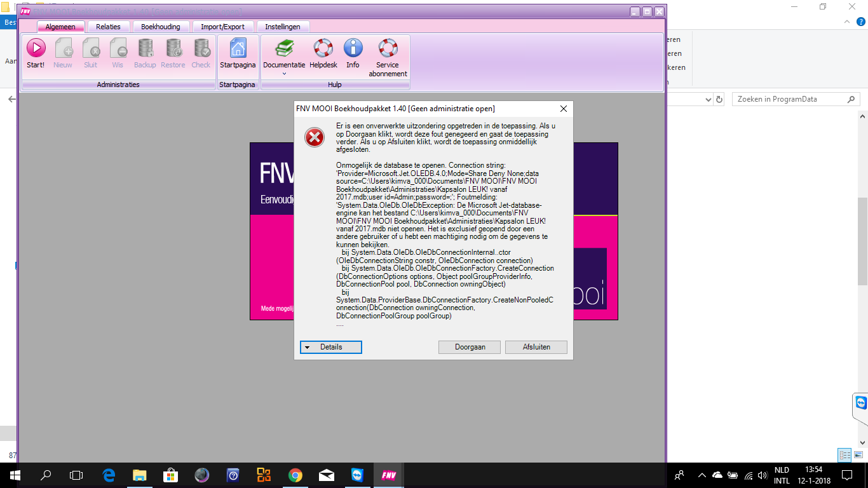868x488 pixels.
Task: Open TeamViewer from taskbar
Action: pyautogui.click(x=357, y=475)
